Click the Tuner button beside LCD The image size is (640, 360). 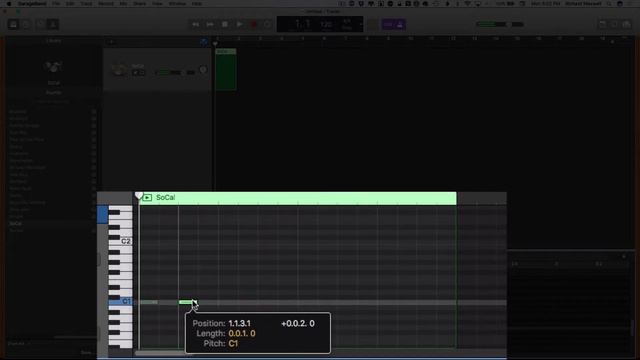(x=372, y=24)
